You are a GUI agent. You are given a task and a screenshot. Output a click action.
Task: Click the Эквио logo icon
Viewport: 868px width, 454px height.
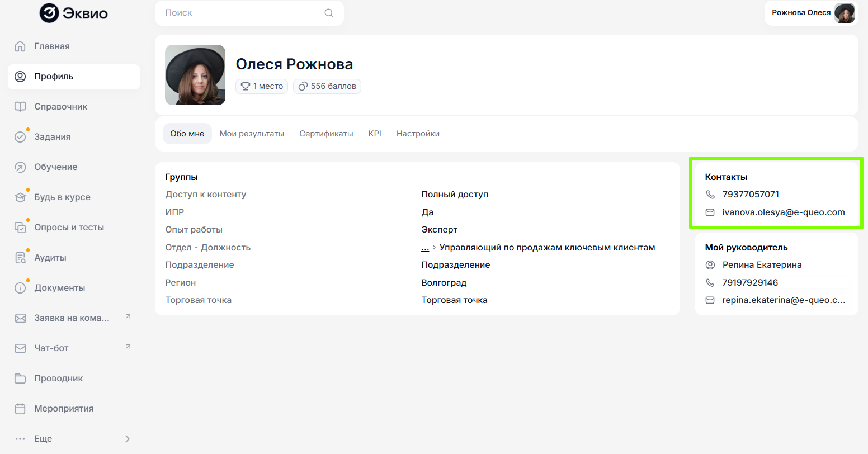click(49, 13)
